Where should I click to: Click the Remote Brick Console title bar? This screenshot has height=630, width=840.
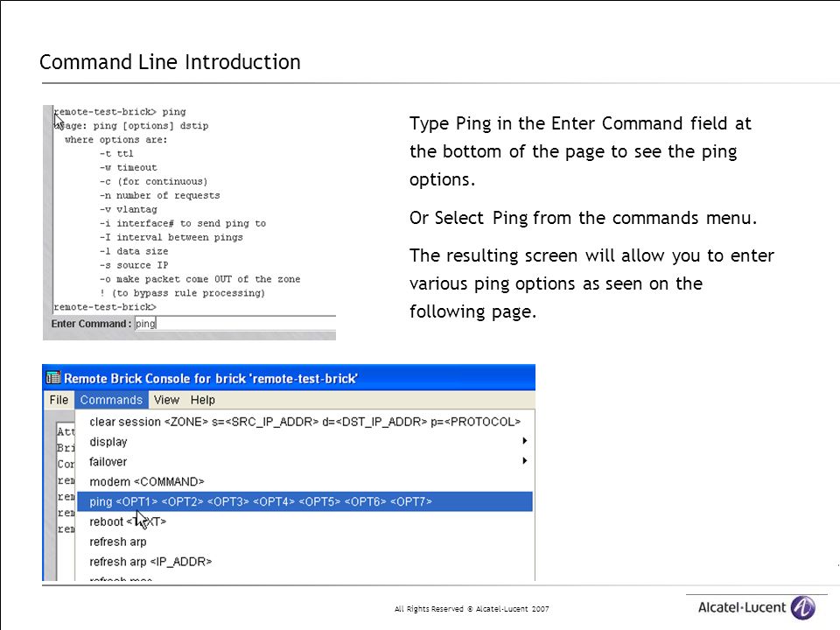click(289, 378)
